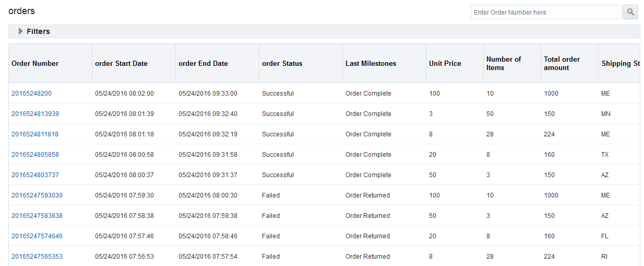Select start date 05/24/2016 07:59:30
This screenshot has width=644, height=266.
pyautogui.click(x=124, y=195)
